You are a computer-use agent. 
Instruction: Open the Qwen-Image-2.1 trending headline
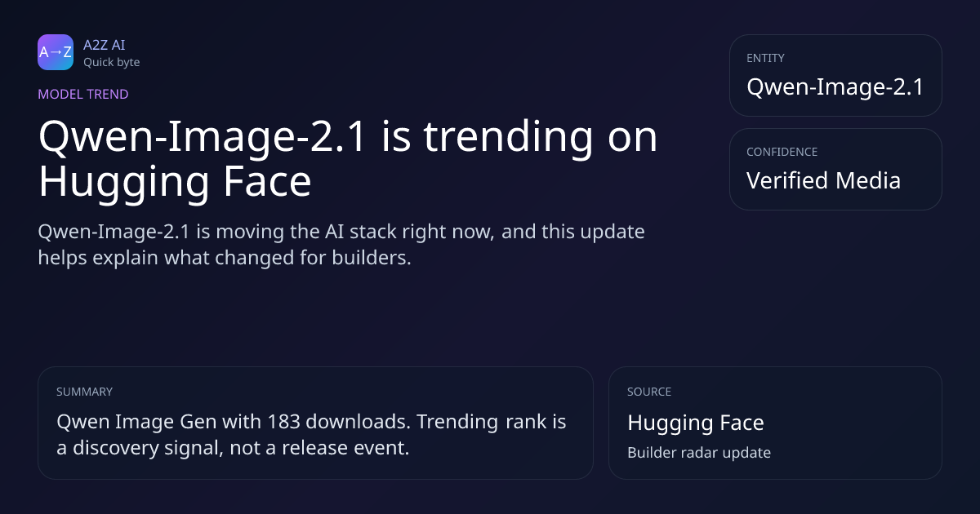348,159
